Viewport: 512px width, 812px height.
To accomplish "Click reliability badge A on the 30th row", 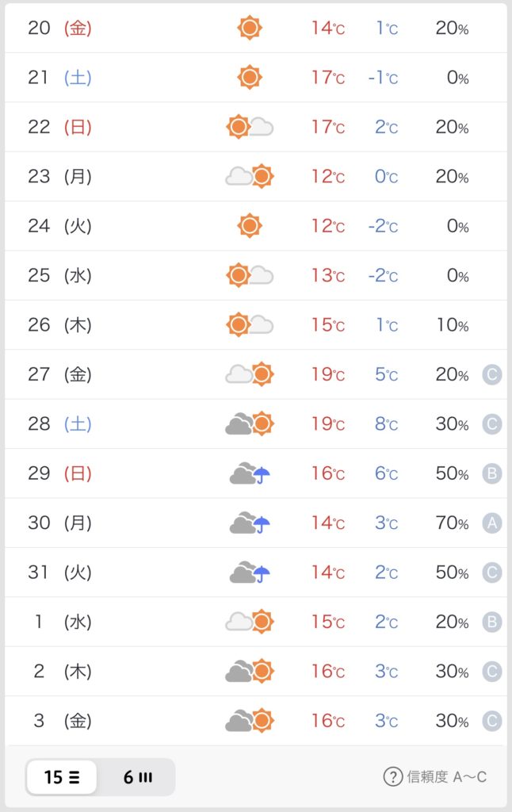I will tap(492, 523).
